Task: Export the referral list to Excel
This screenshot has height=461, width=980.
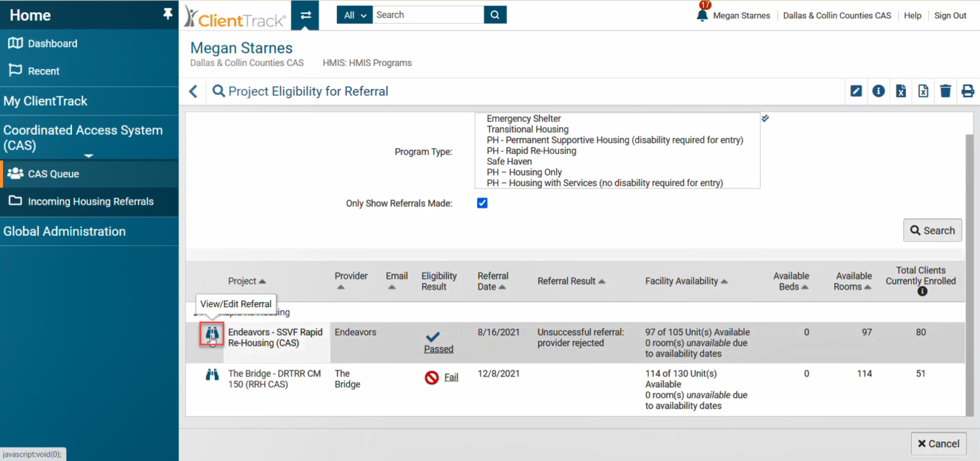Action: tap(900, 91)
